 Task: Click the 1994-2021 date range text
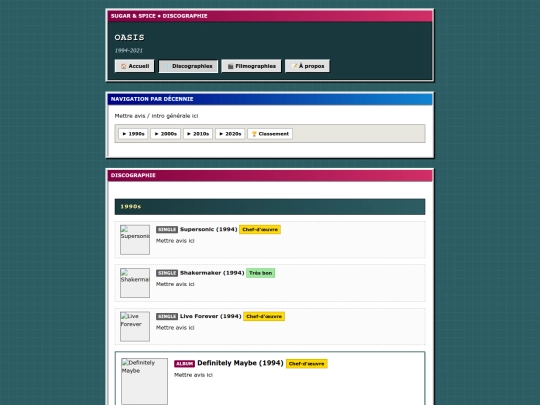[x=128, y=51]
